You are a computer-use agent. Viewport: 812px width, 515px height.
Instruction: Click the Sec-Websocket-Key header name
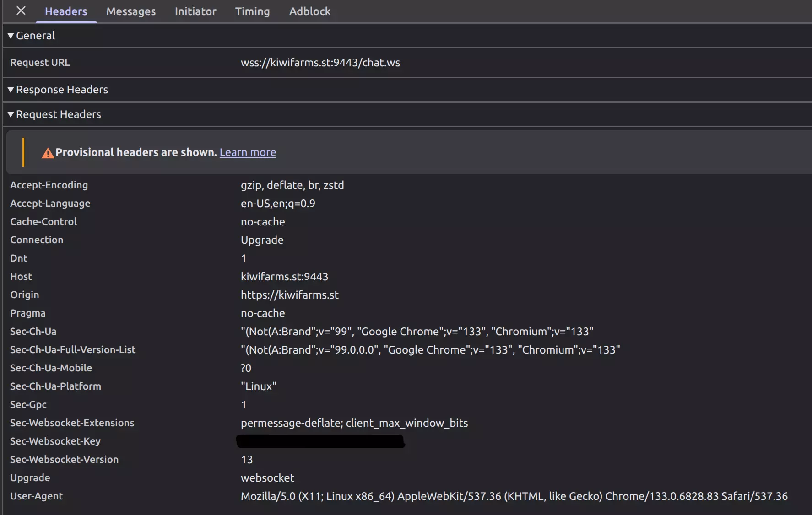[x=55, y=441]
